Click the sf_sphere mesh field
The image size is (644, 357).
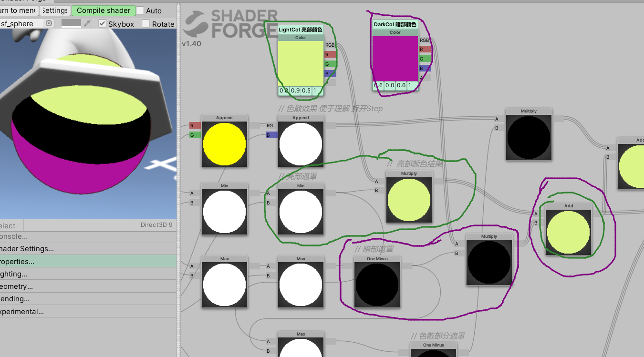click(x=27, y=23)
